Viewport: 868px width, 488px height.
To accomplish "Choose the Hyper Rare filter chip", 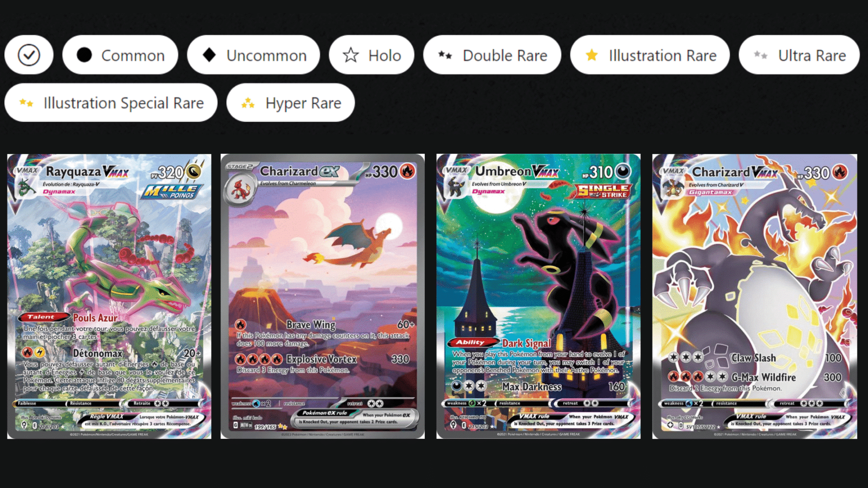I will pyautogui.click(x=290, y=103).
